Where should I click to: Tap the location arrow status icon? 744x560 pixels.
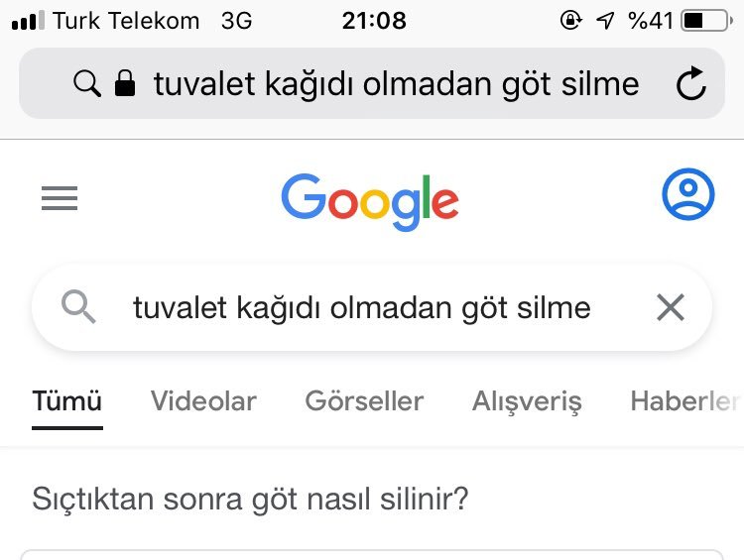605,20
